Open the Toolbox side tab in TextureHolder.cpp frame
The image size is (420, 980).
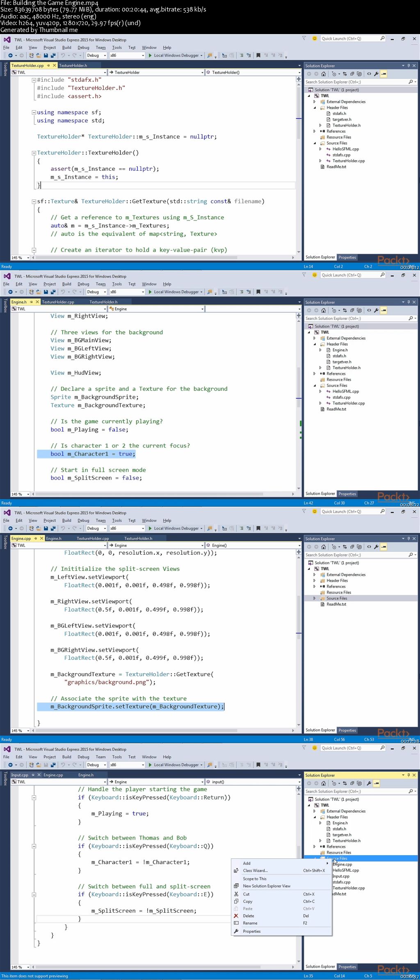tap(5, 69)
